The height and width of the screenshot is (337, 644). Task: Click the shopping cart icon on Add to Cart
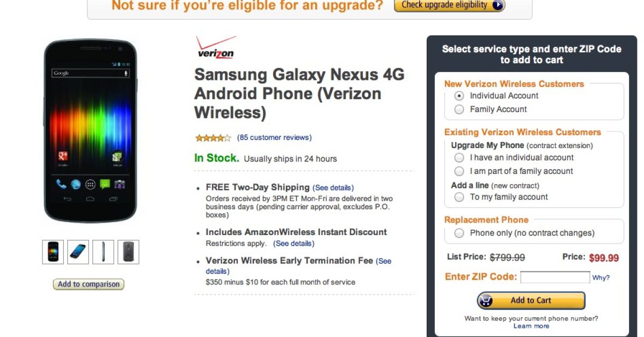pyautogui.click(x=486, y=301)
